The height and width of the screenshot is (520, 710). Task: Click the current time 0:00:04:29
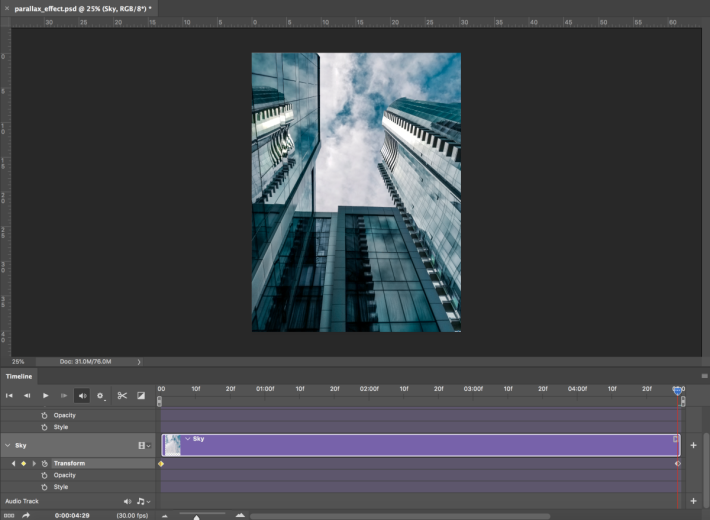[x=72, y=515]
